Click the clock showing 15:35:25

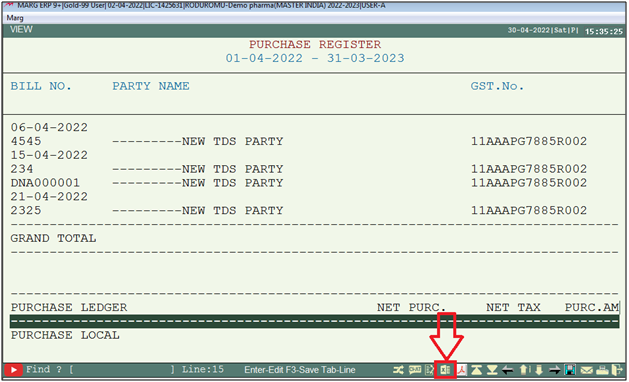pos(604,31)
